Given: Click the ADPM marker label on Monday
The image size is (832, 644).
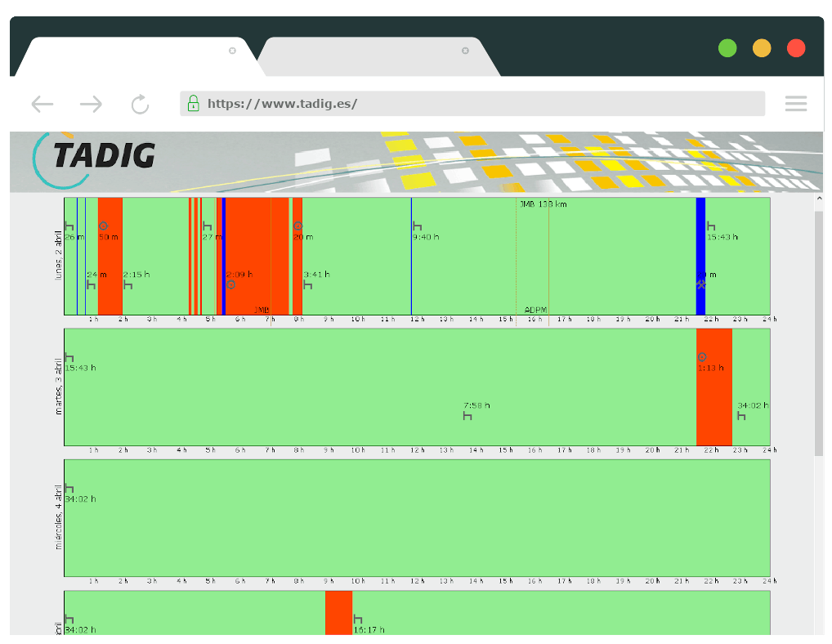Looking at the screenshot, I should (x=535, y=310).
